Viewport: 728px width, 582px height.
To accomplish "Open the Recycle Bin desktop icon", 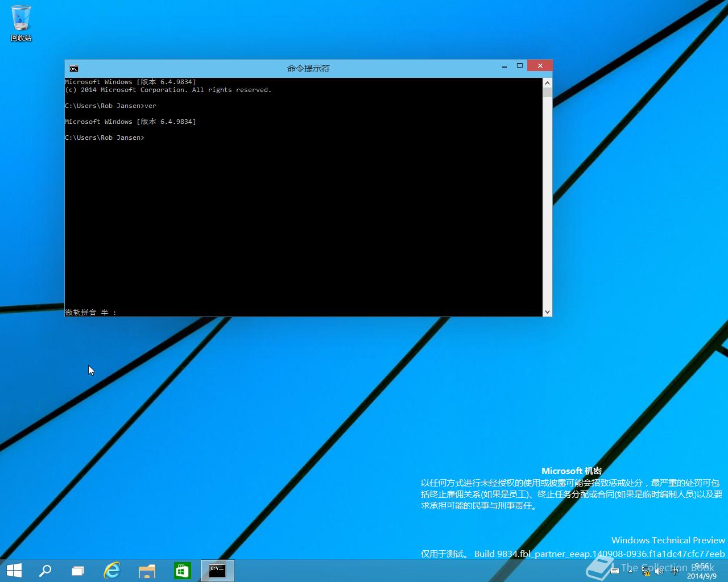I will pos(21,23).
